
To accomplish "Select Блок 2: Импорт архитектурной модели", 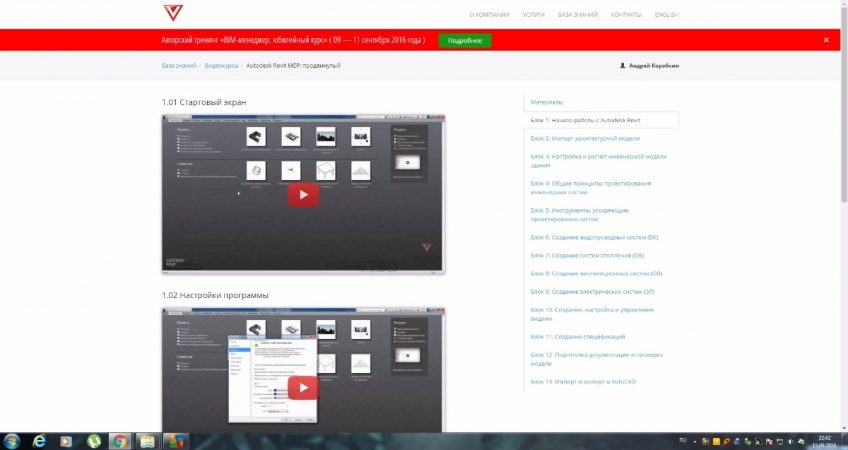I will click(585, 138).
